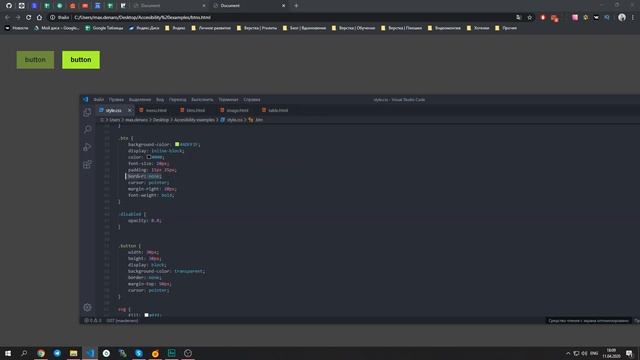Click the dimmed disabled button on page
640x360 pixels.
[x=35, y=60]
